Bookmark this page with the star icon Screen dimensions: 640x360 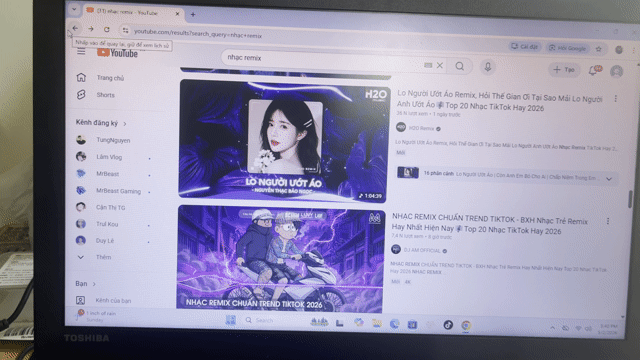point(598,49)
